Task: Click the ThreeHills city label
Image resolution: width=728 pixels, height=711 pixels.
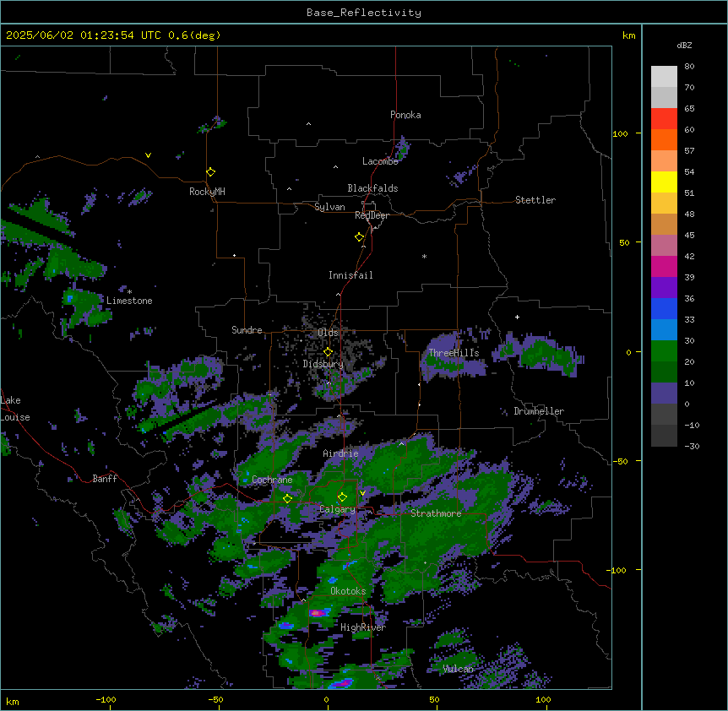Action: point(454,353)
